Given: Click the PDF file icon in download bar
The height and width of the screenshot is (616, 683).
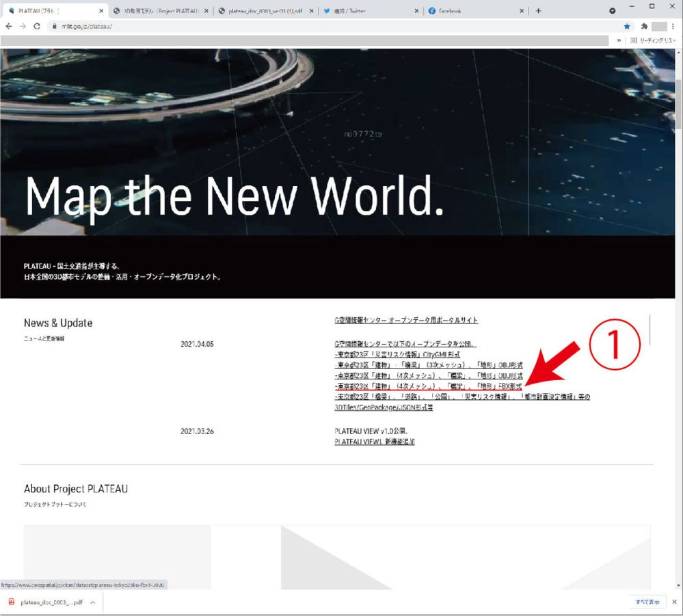Looking at the screenshot, I should (x=12, y=602).
